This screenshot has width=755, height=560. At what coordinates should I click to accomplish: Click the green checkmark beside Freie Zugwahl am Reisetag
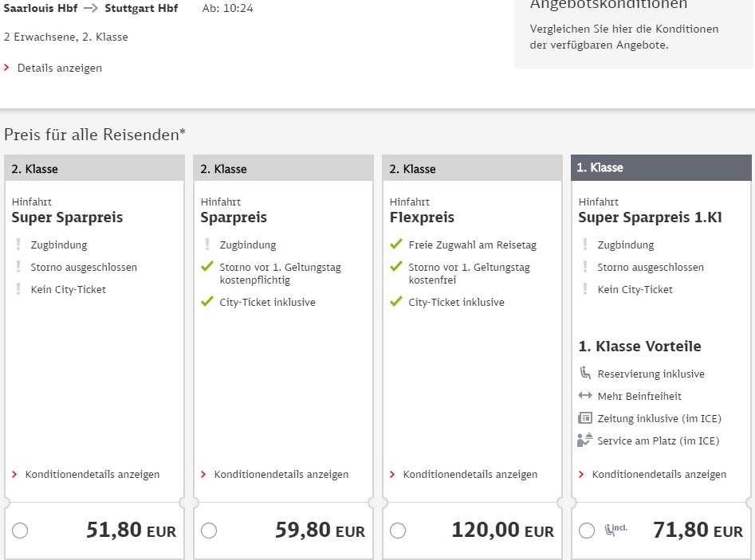coord(396,244)
